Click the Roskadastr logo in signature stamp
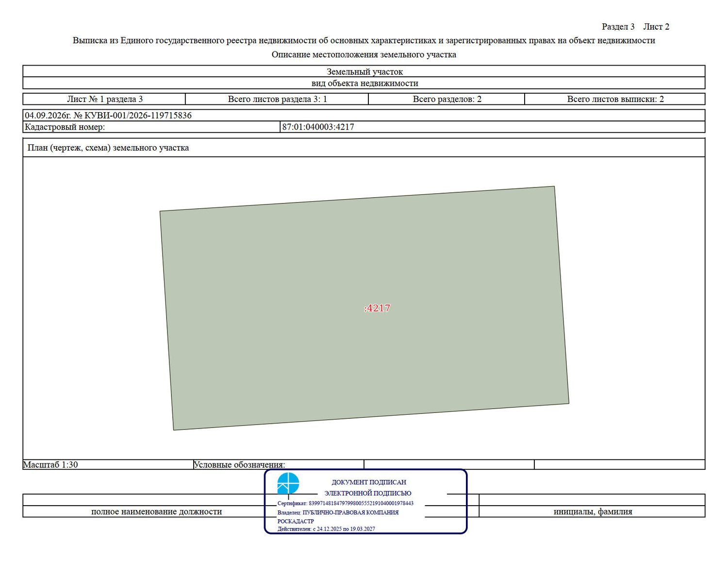Screen dimensions: 728x563 click(288, 484)
